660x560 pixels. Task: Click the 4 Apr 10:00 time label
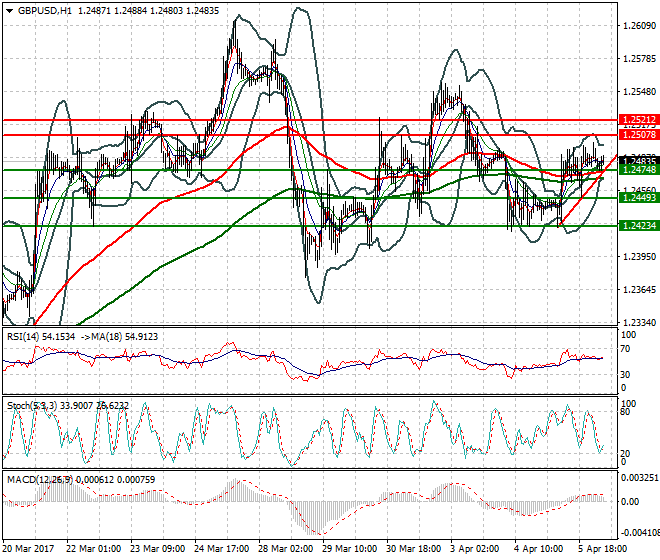pos(539,549)
